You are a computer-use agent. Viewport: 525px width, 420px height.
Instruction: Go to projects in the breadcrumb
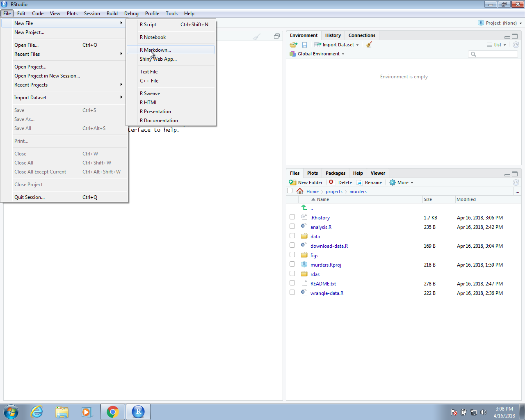pos(334,192)
